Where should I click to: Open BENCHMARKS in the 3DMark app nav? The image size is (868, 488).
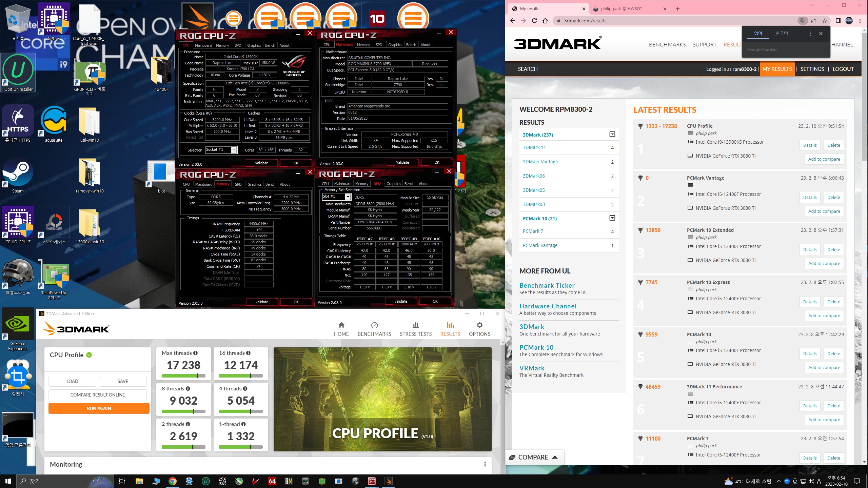coord(374,329)
